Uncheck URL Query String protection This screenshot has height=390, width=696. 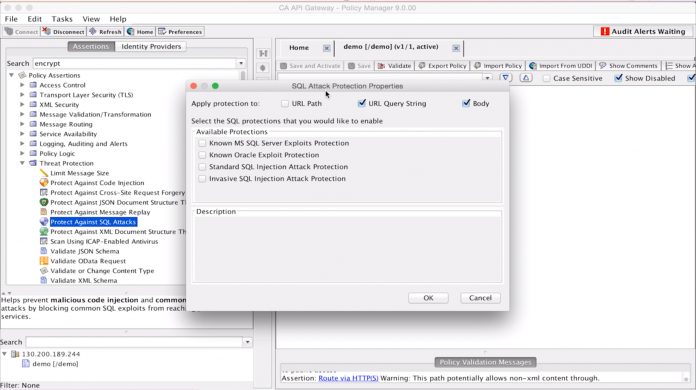pyautogui.click(x=362, y=103)
